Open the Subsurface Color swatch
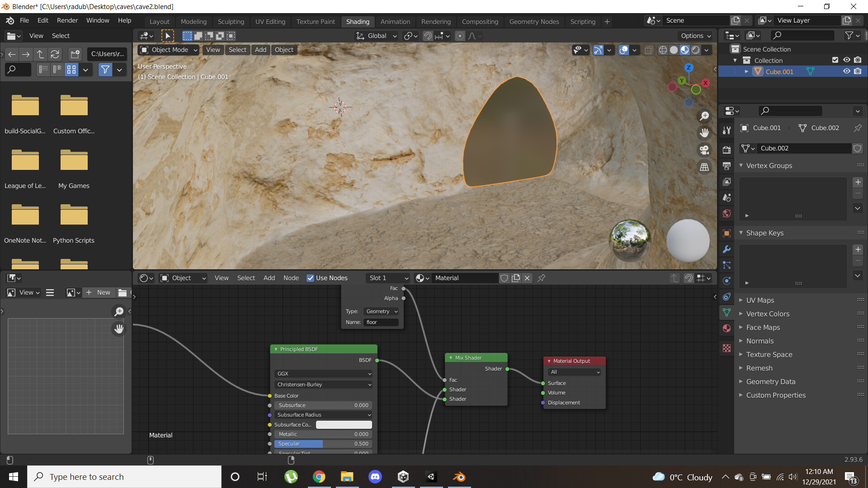 pyautogui.click(x=344, y=425)
